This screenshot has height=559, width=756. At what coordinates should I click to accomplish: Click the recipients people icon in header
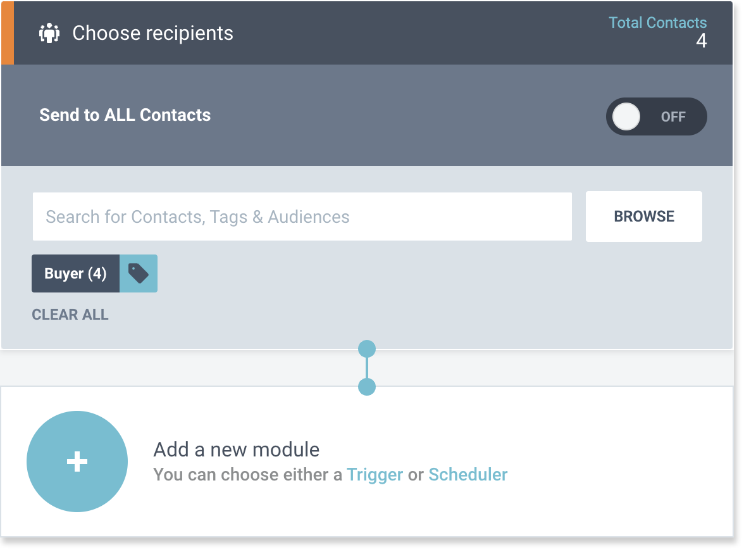pos(49,34)
